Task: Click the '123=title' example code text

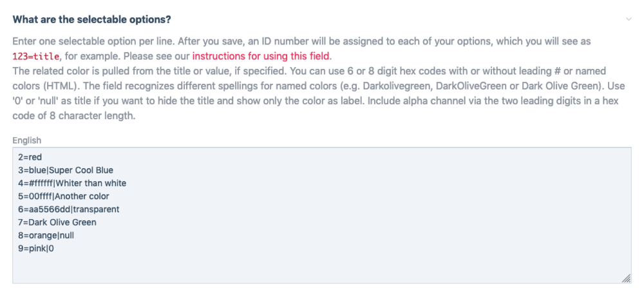Action: click(x=37, y=55)
